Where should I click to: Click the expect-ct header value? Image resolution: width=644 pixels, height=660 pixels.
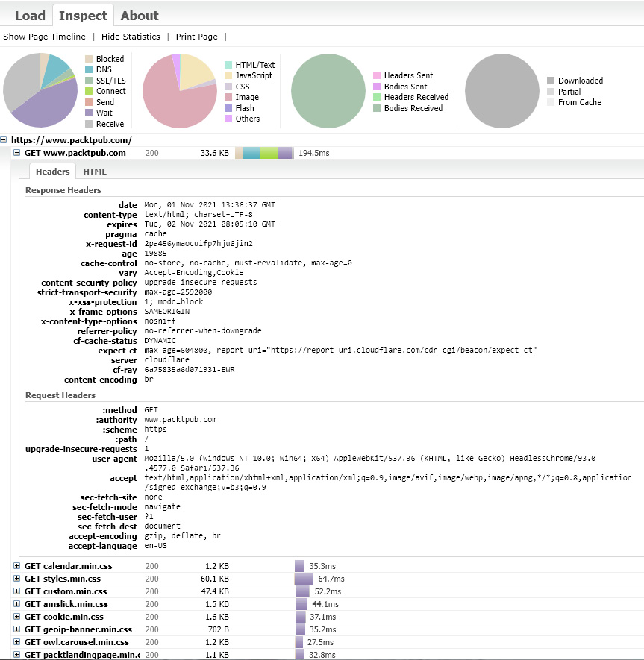pos(340,351)
